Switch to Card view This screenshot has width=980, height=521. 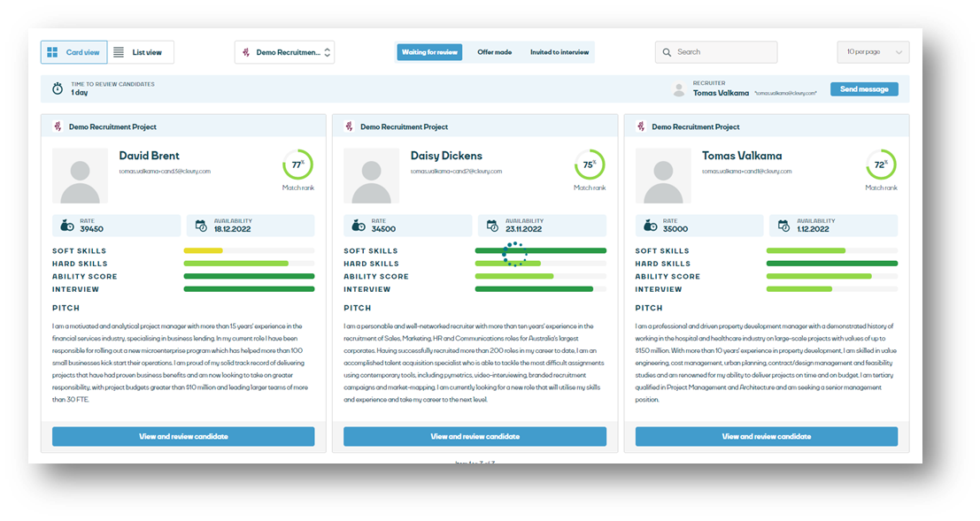(74, 52)
